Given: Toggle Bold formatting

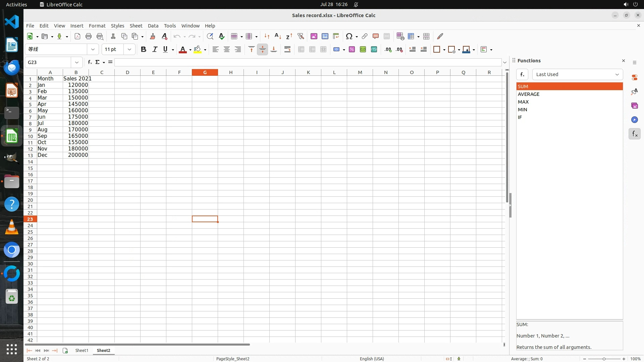Looking at the screenshot, I should [144, 49].
